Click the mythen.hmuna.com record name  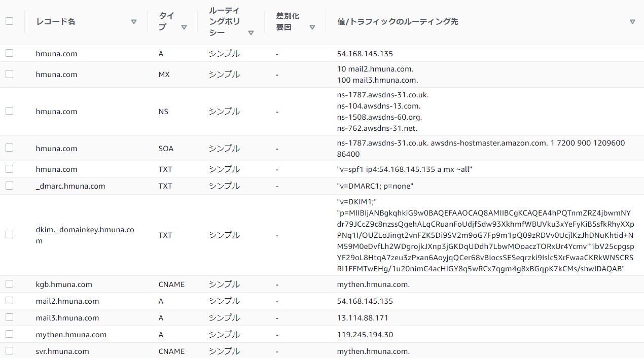coord(71,335)
